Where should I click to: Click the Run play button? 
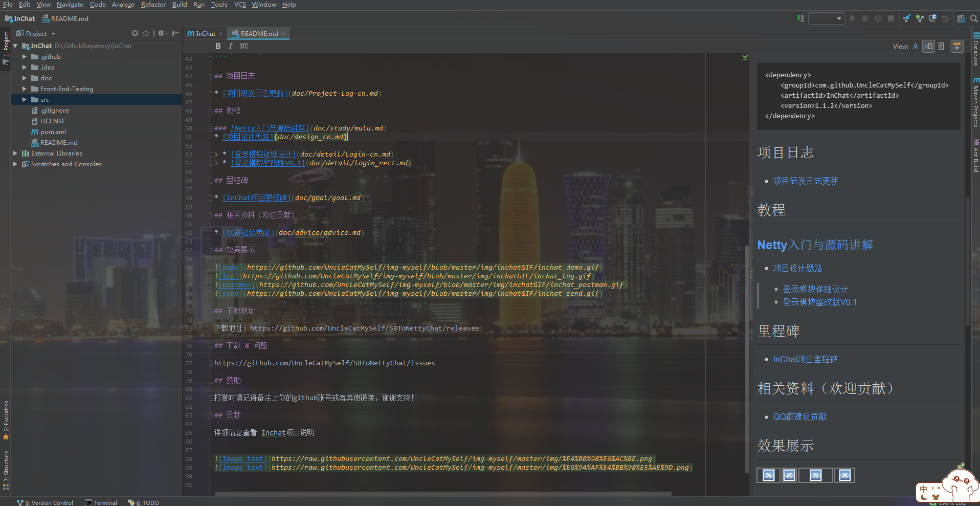tap(853, 18)
